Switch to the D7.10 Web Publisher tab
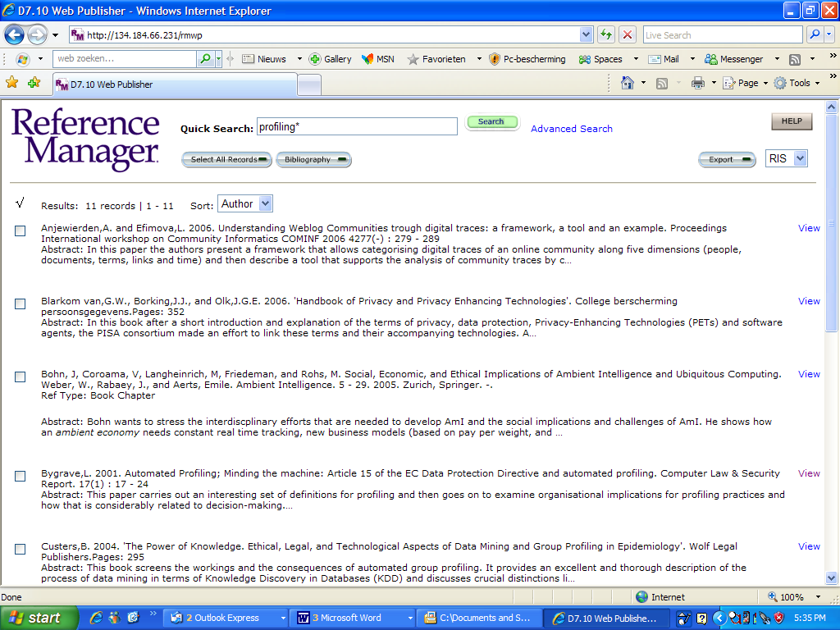Image resolution: width=840 pixels, height=630 pixels. point(174,84)
